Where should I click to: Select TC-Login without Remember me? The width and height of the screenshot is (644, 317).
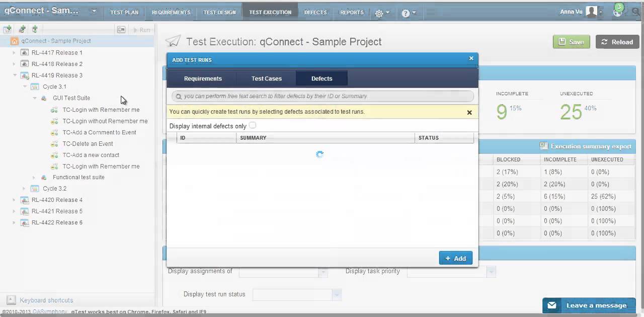(x=105, y=121)
